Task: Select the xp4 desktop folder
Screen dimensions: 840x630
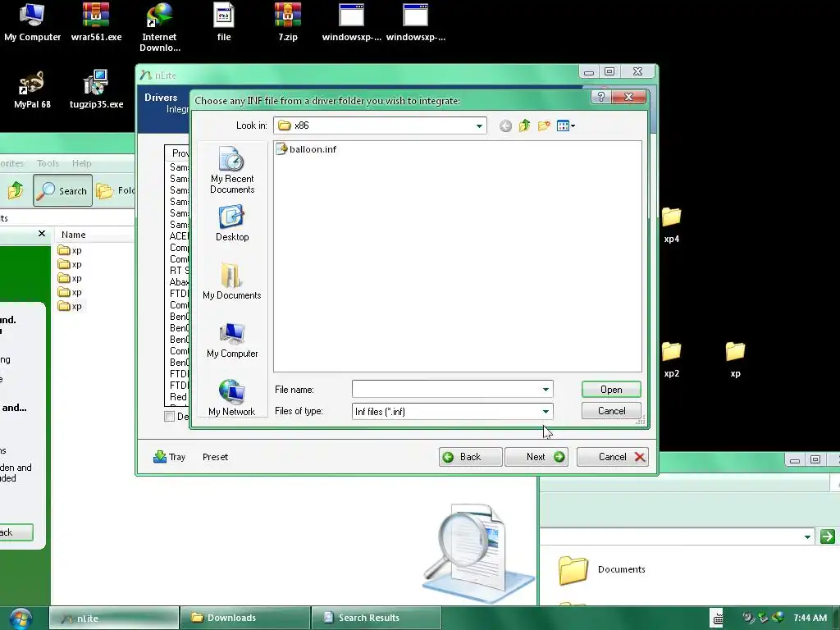Action: coord(671,225)
